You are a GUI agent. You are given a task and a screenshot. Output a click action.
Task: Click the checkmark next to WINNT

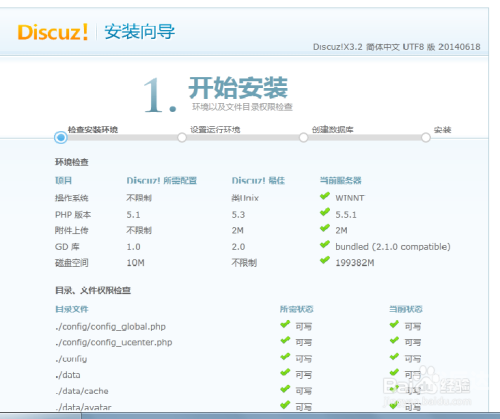click(325, 196)
